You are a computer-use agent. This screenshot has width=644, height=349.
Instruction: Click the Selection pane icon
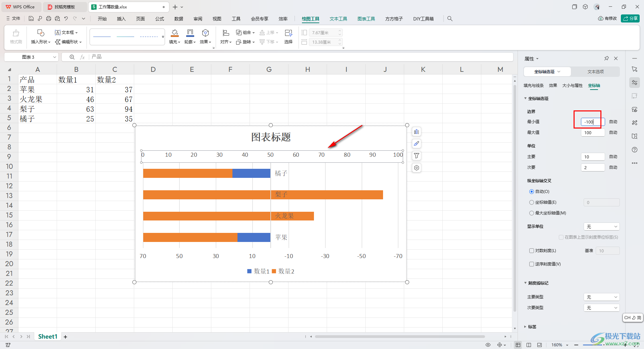(288, 33)
